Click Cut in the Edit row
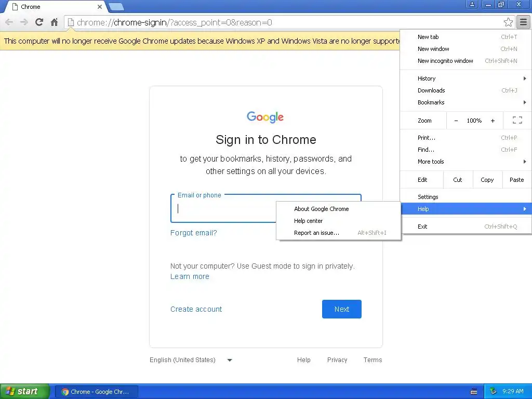Viewport: 532px width, 399px height. (458, 180)
